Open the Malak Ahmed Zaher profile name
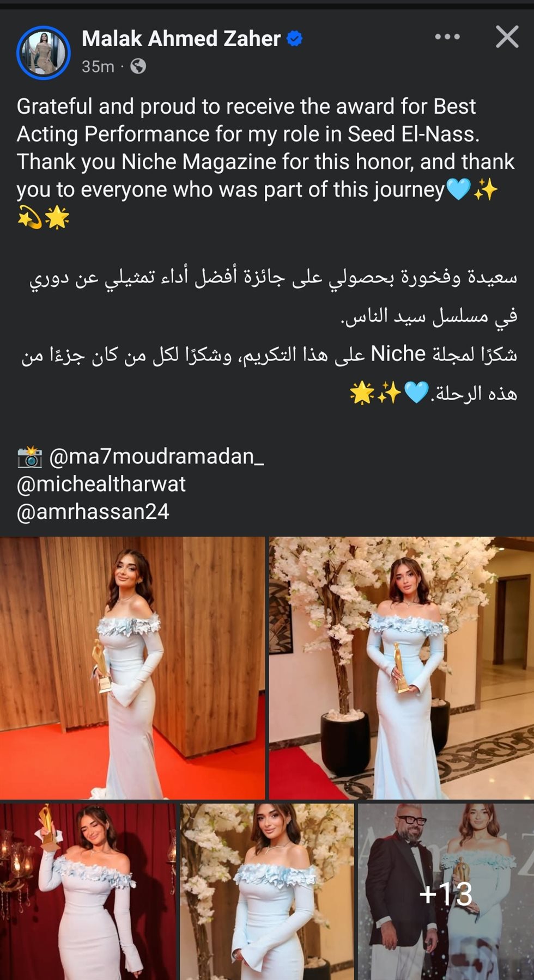The width and height of the screenshot is (534, 980). [x=181, y=39]
